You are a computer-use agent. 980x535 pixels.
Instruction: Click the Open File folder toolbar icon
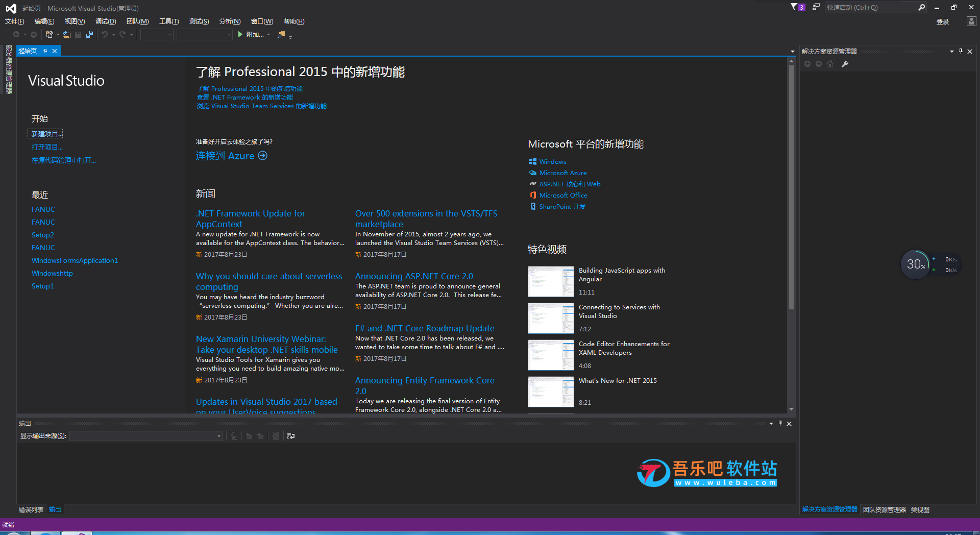(67, 35)
